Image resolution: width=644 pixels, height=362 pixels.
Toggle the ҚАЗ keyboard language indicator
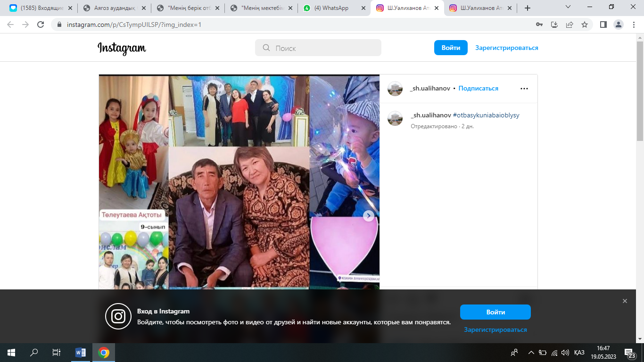(x=579, y=353)
